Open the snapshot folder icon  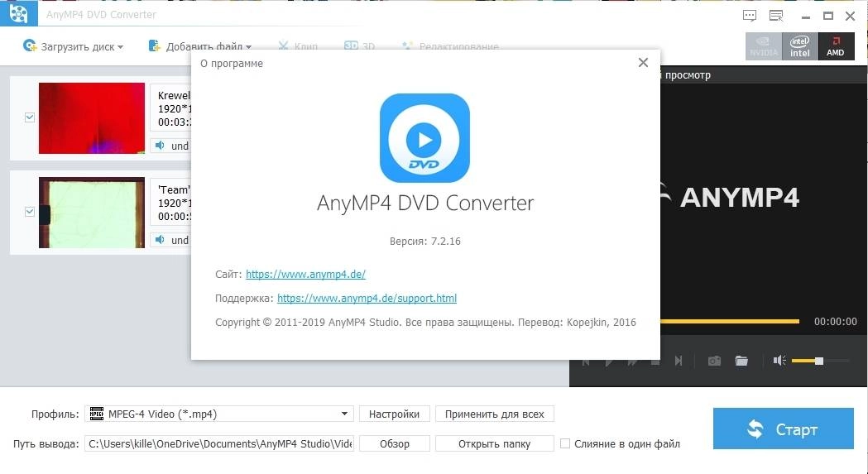[x=741, y=361]
